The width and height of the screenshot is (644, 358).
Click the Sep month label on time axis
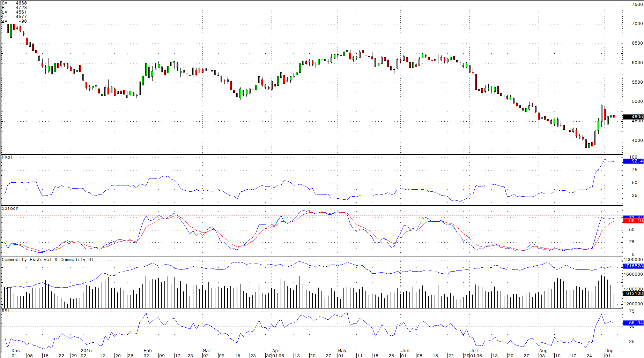point(609,351)
